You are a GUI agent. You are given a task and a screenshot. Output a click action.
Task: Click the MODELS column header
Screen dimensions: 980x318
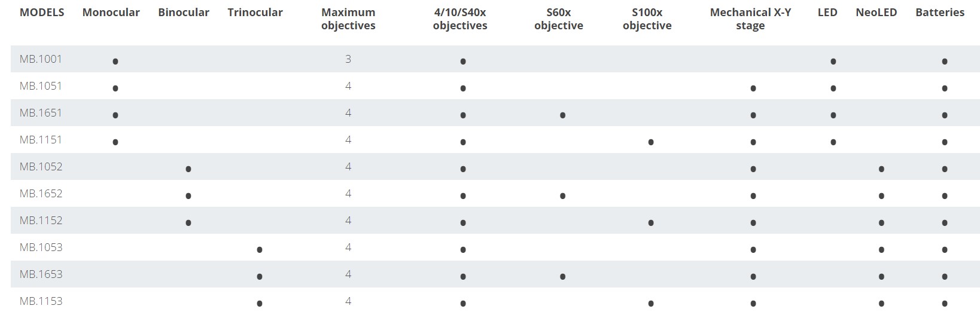42,12
